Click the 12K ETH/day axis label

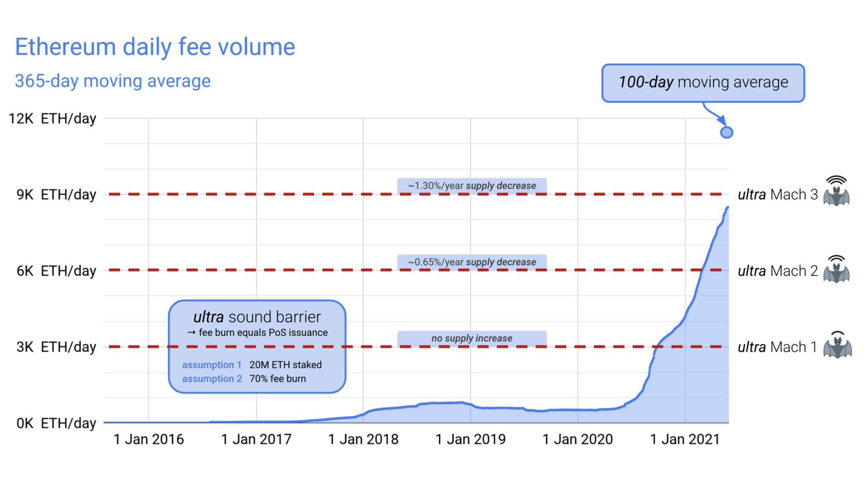tap(52, 118)
